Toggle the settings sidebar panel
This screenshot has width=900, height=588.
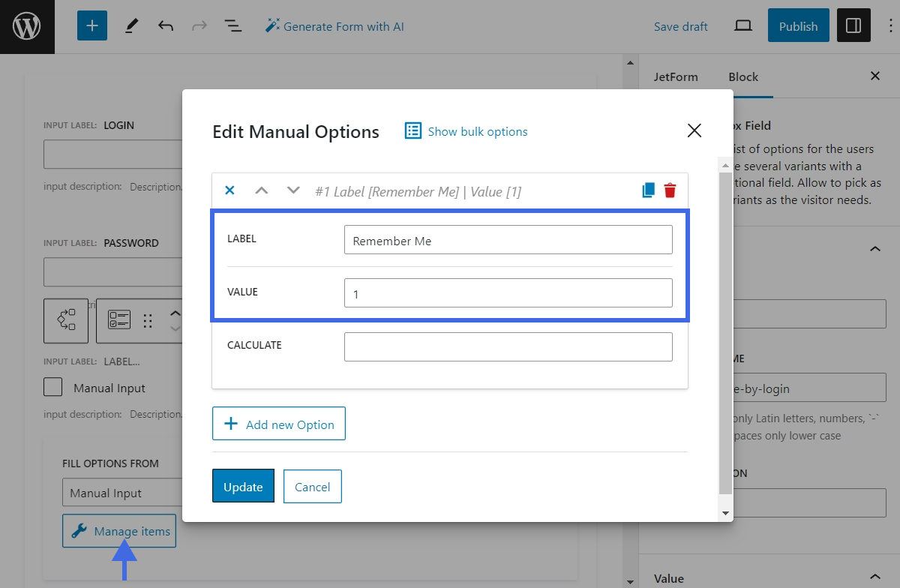[x=853, y=25]
